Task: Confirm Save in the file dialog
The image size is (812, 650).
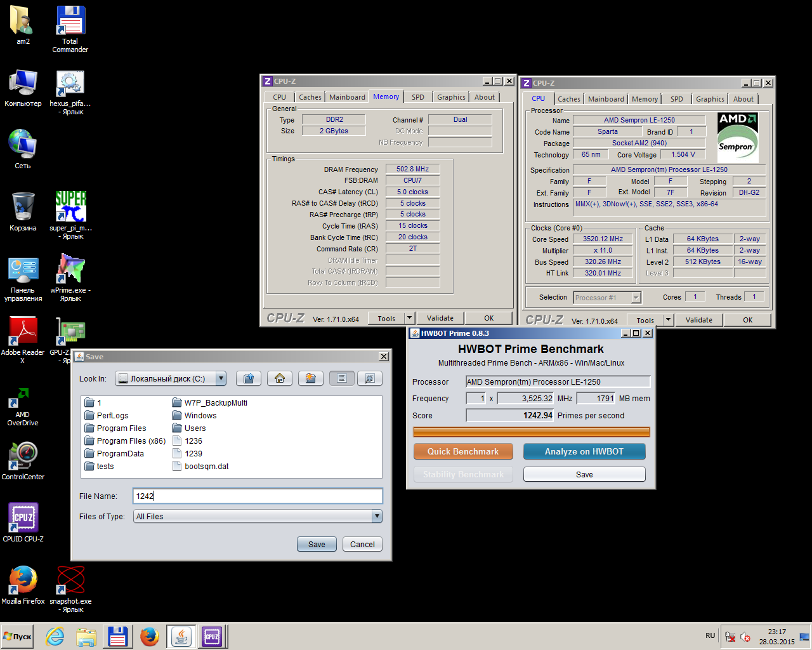Action: (317, 544)
